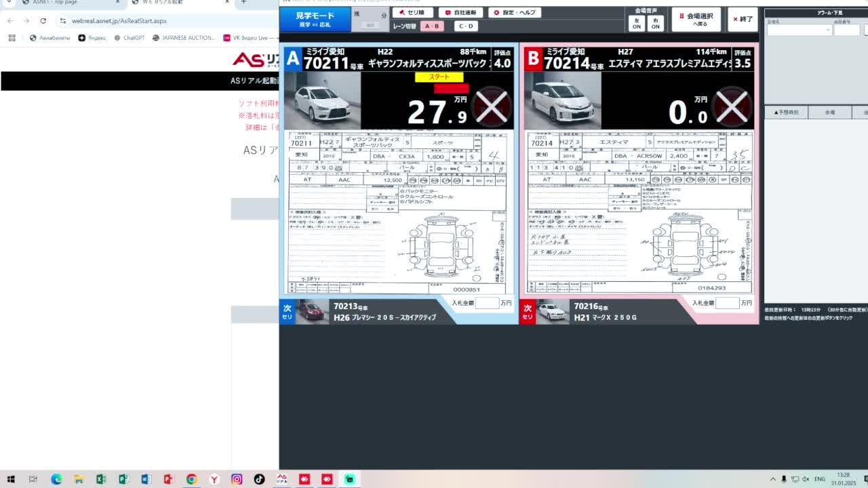The width and height of the screenshot is (868, 488).
Task: Open Chrome tab search dropdown
Action: pyautogui.click(x=9, y=3)
